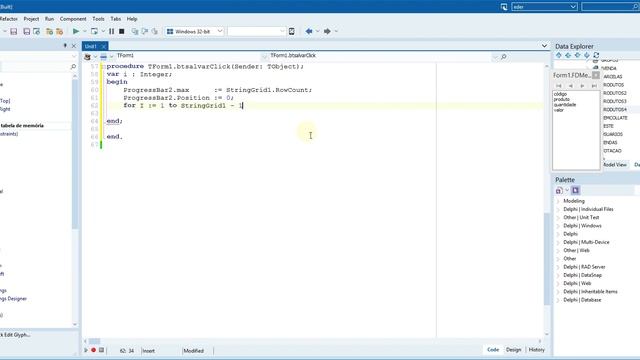Open the Project menu
Viewport: 640px width, 360px height.
click(x=31, y=19)
